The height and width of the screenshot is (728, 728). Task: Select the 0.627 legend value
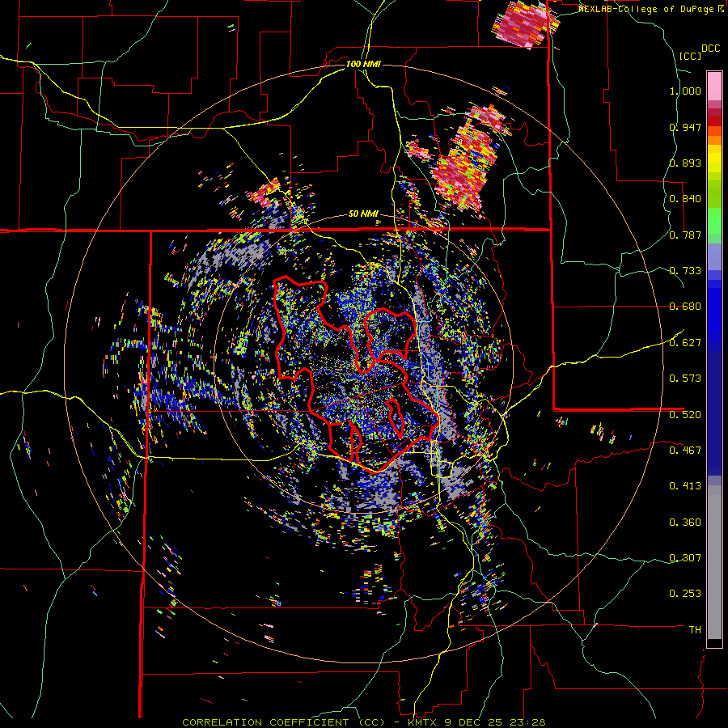[685, 343]
